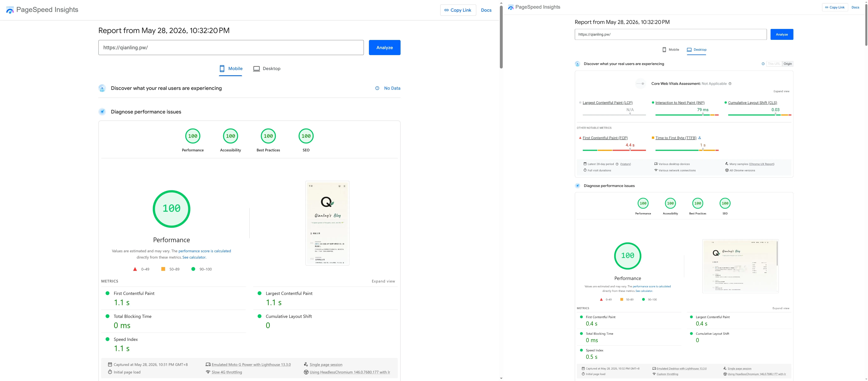Screen dimensions: 868x381
Task: Open Emulated Desktop with Lighthouse link
Action: tap(681, 369)
